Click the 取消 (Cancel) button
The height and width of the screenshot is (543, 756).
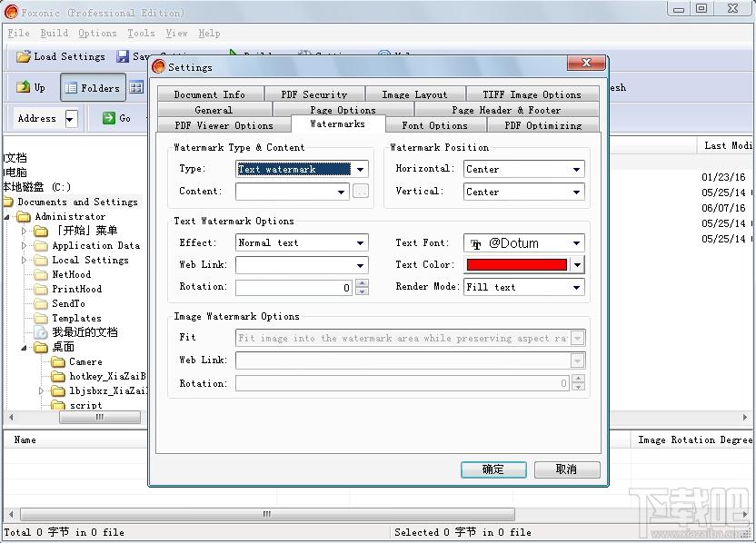(x=567, y=469)
